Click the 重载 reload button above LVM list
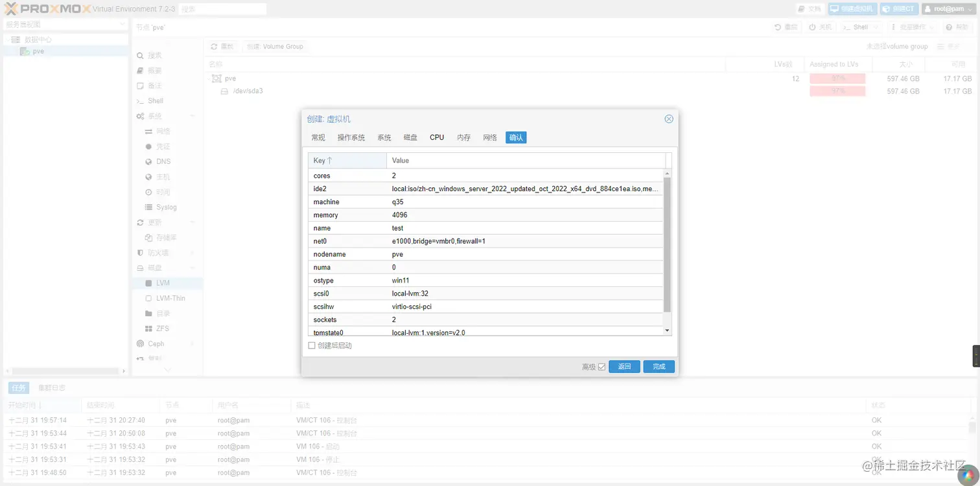The image size is (980, 486). tap(222, 47)
